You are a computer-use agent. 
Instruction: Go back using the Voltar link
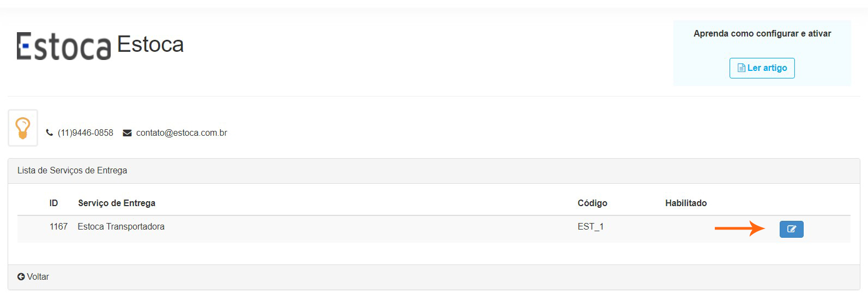click(38, 277)
